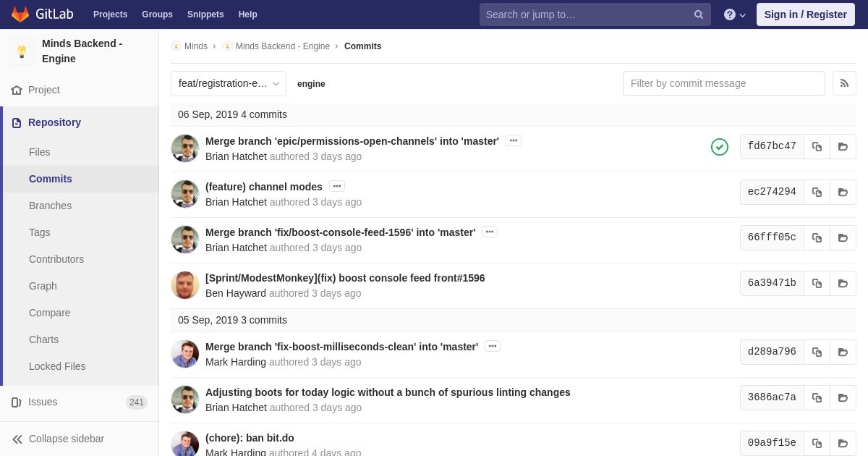Screen dimensions: 868x456
Task: Open '[Sprint/ModestMonkey](fix) boost console feed' commit
Action: pyautogui.click(x=345, y=278)
